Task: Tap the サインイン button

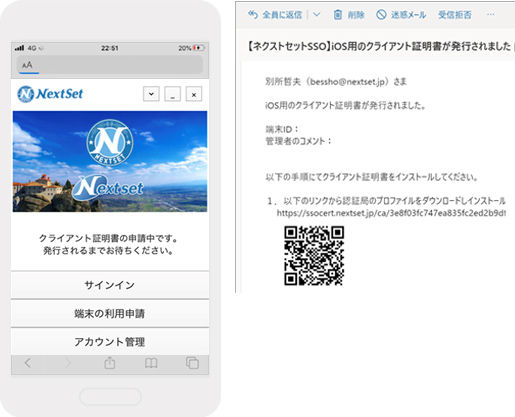Action: click(110, 285)
